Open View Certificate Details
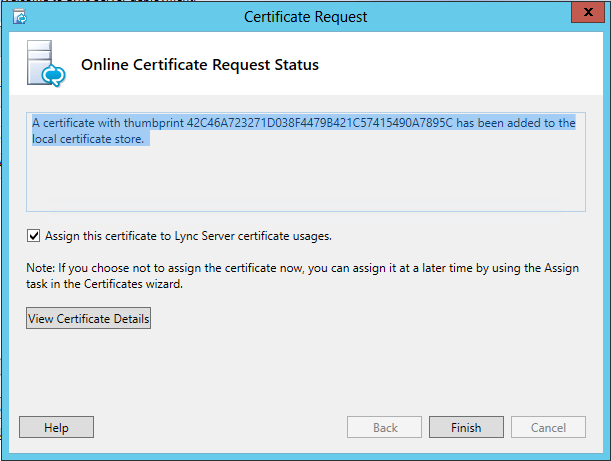This screenshot has height=461, width=611. point(89,319)
